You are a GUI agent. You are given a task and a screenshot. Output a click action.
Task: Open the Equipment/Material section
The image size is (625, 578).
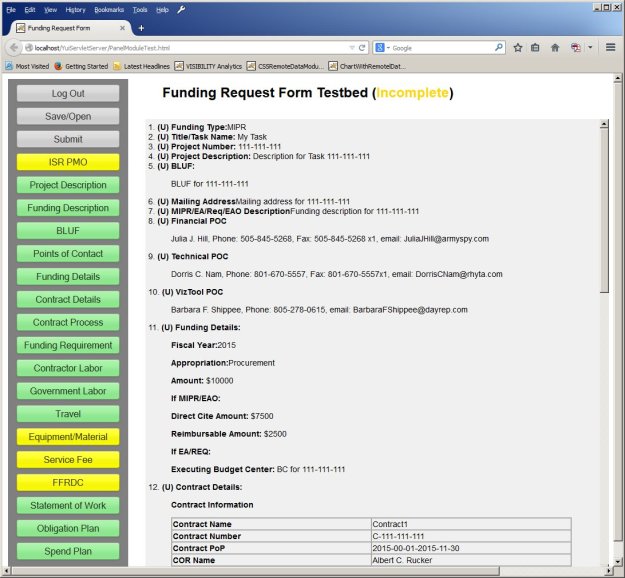coord(68,437)
